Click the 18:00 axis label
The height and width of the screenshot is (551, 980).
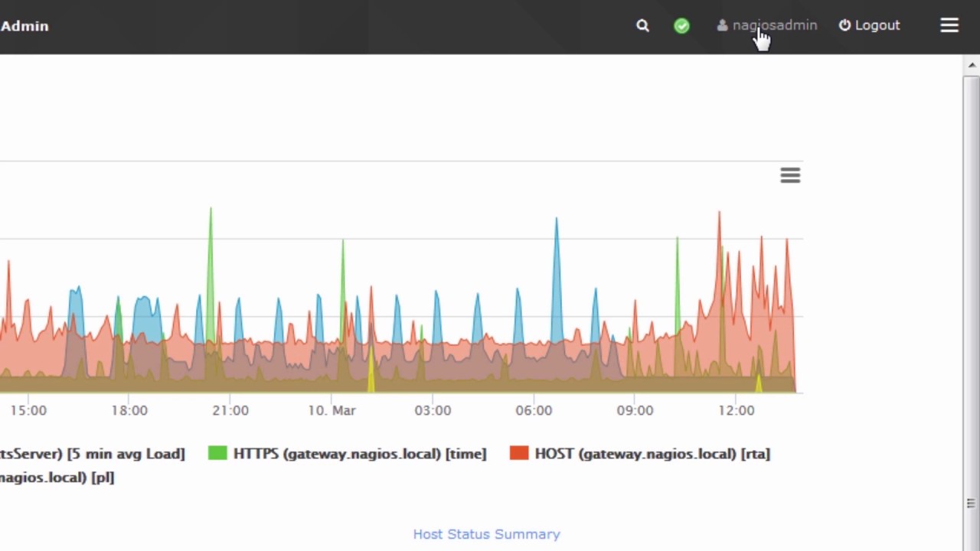click(x=129, y=410)
